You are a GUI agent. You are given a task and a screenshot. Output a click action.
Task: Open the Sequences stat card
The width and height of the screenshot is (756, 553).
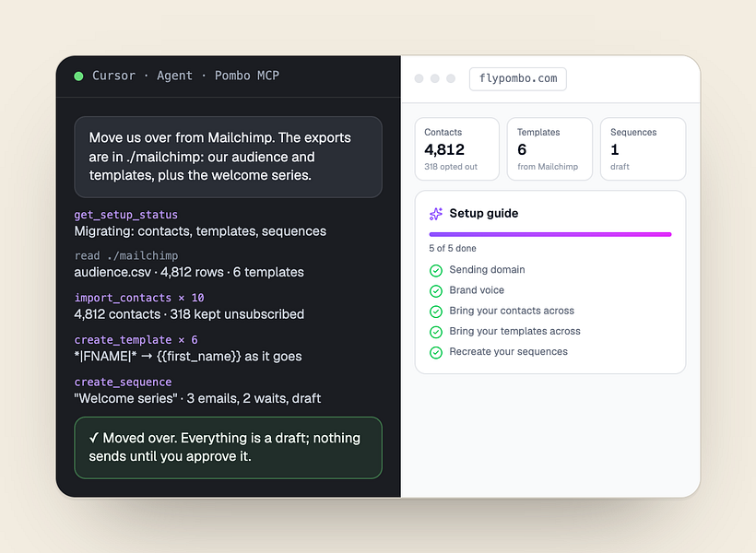click(x=644, y=149)
